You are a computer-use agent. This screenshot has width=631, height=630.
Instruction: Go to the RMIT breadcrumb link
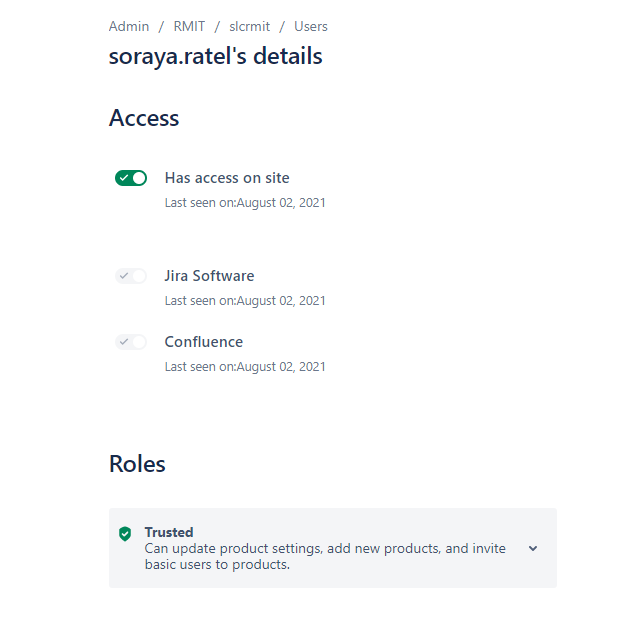189,27
